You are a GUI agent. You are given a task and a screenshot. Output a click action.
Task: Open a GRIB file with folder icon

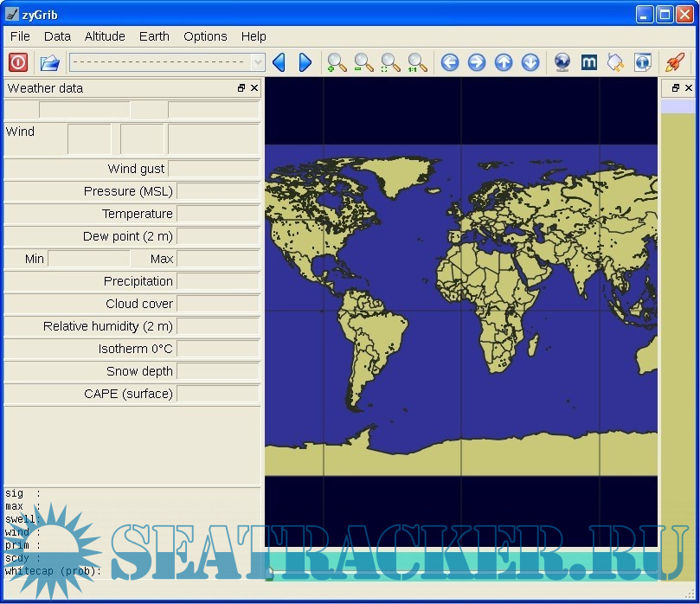click(50, 62)
